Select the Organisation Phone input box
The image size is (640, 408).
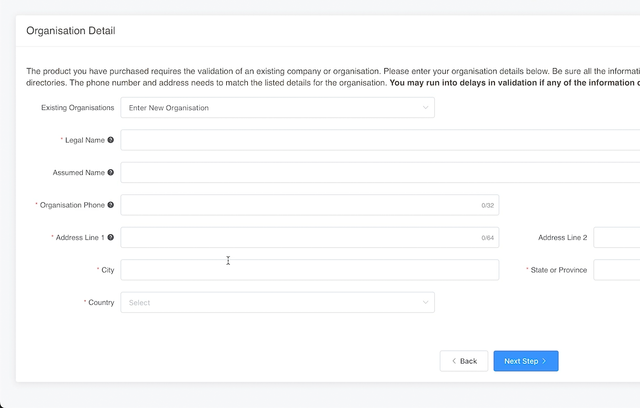coord(300,205)
